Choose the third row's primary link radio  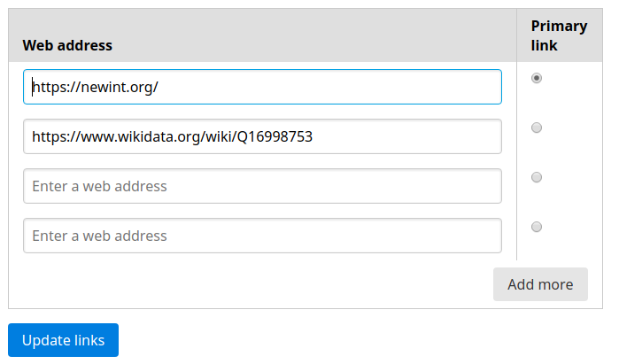pos(537,178)
